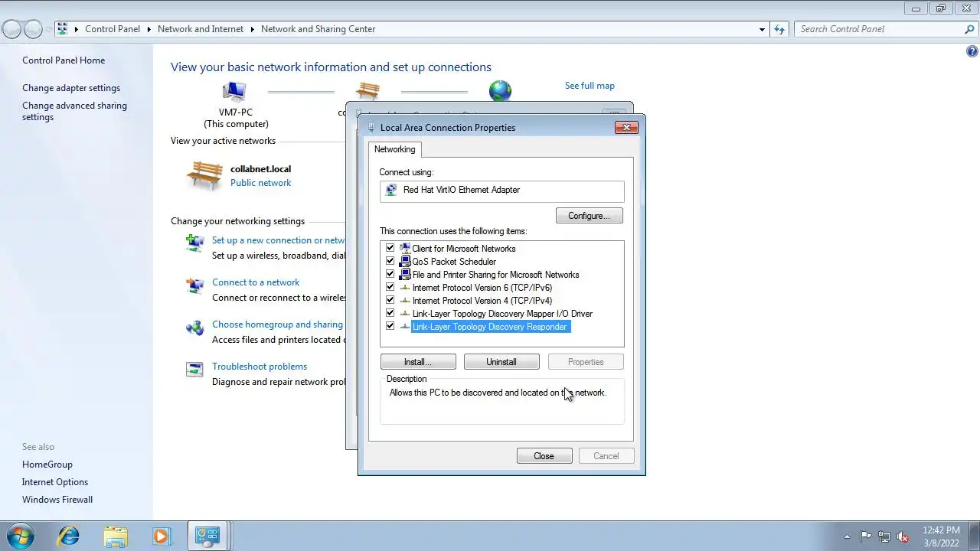Click Show desktop strip at taskbar end
Viewport: 980px width, 551px height.
974,536
